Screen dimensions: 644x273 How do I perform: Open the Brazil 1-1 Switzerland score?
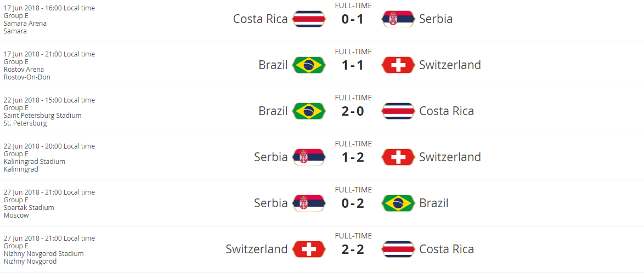[353, 66]
